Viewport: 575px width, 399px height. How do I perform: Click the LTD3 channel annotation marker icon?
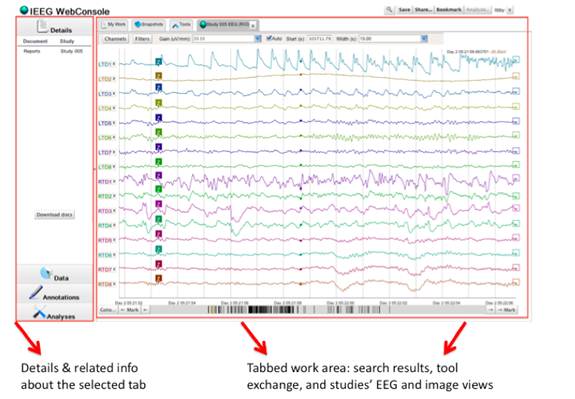click(x=158, y=87)
